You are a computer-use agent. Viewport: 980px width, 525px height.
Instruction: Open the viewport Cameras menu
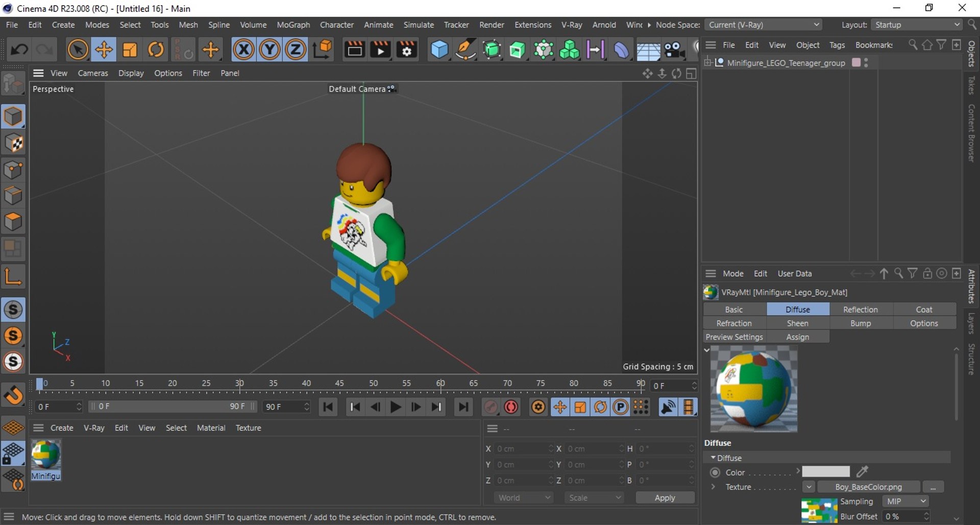(x=93, y=73)
